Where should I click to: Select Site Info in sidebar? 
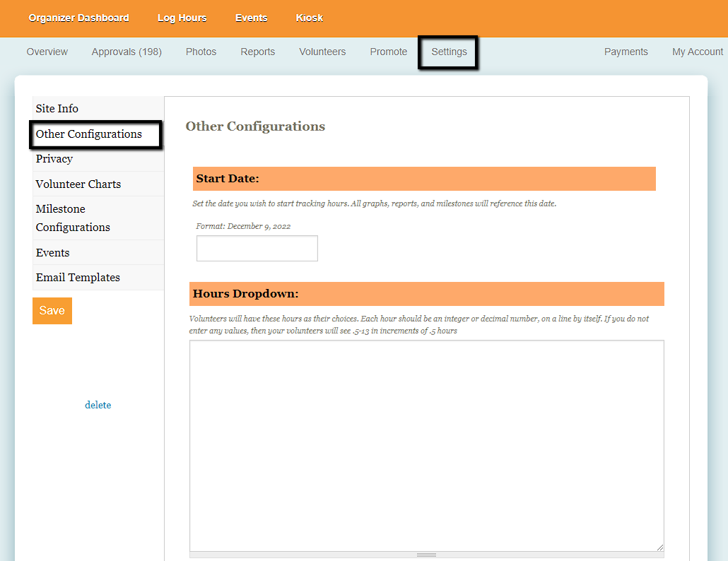pyautogui.click(x=57, y=109)
